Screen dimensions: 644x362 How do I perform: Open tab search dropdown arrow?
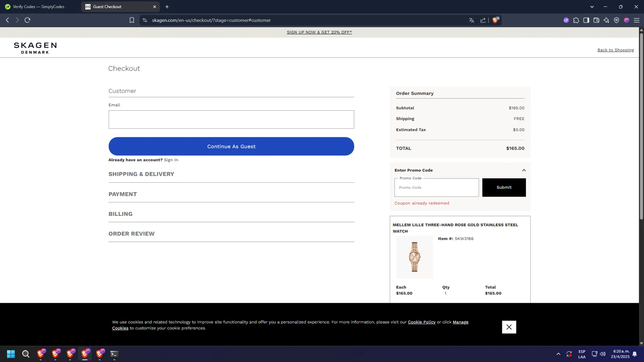[592, 6]
